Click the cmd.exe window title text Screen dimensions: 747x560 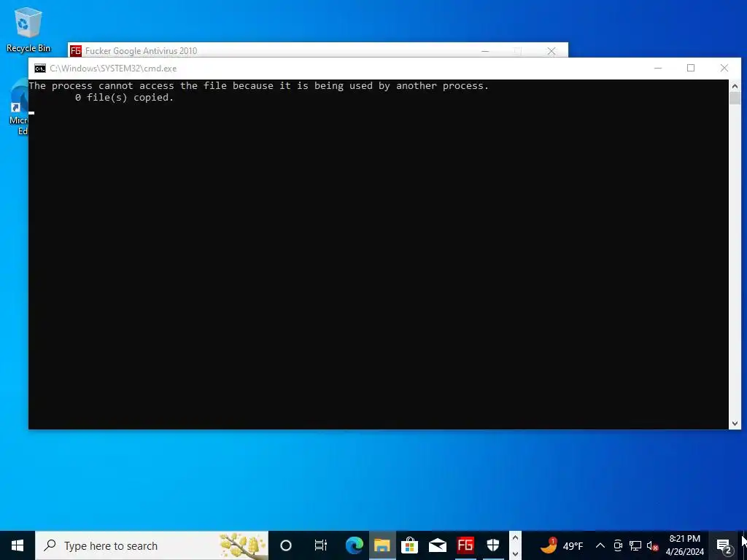113,69
